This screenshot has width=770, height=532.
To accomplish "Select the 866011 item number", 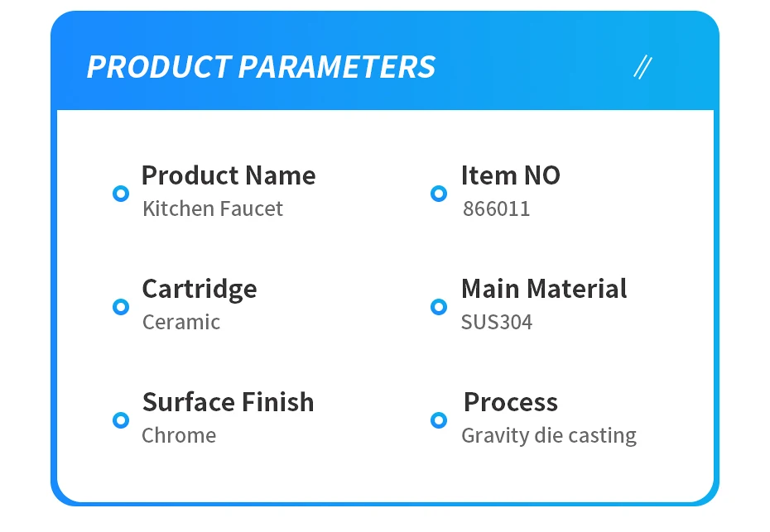I will click(x=496, y=209).
